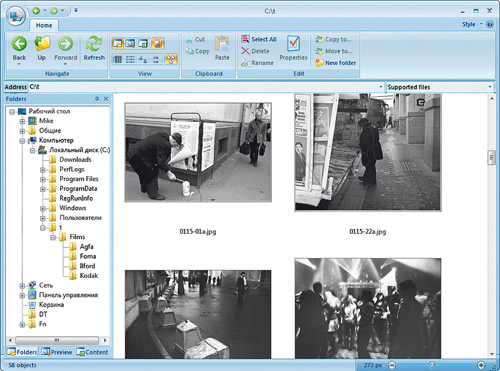Screen dimensions: 500x371
Task: Click the small green back arrow in the quick access bar
Action: [36, 11]
